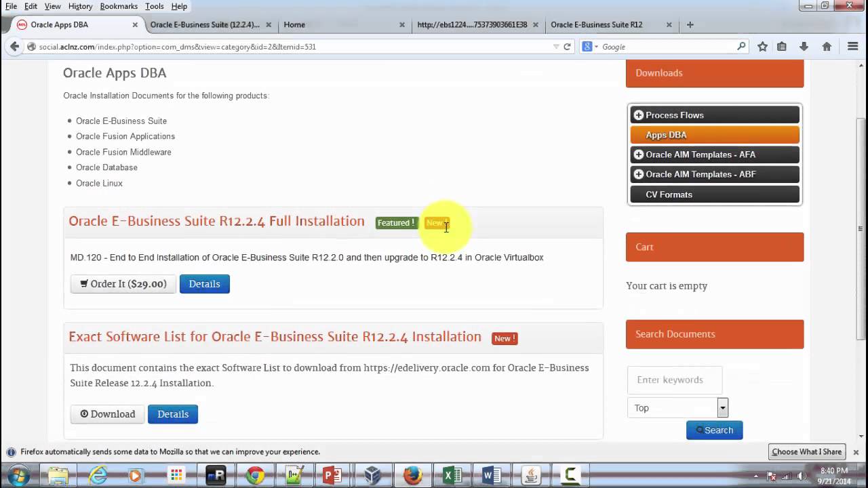
Task: Dismiss the Firefox data notification bar
Action: (x=856, y=452)
